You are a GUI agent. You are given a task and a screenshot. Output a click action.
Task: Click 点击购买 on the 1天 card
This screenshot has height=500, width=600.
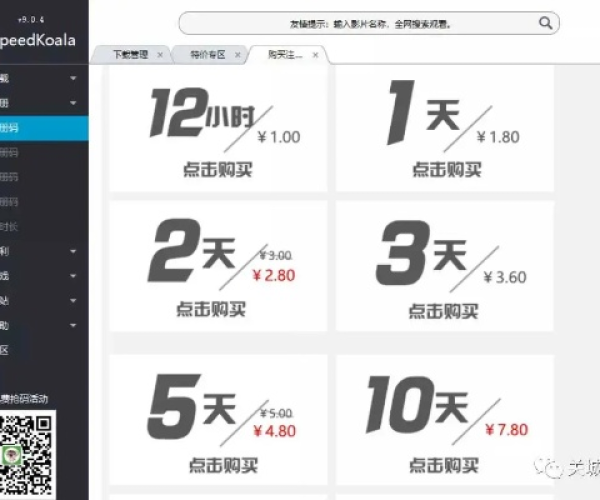[x=447, y=169]
